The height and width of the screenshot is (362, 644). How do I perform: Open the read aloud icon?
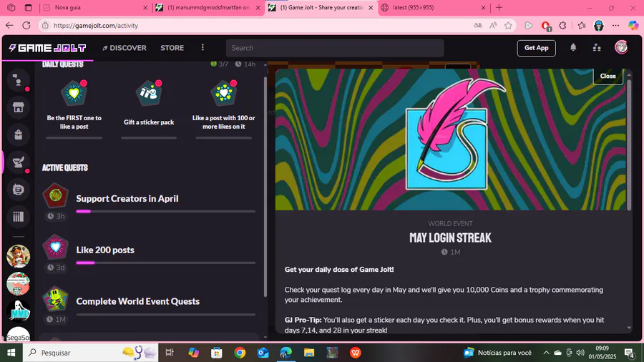pos(493,26)
